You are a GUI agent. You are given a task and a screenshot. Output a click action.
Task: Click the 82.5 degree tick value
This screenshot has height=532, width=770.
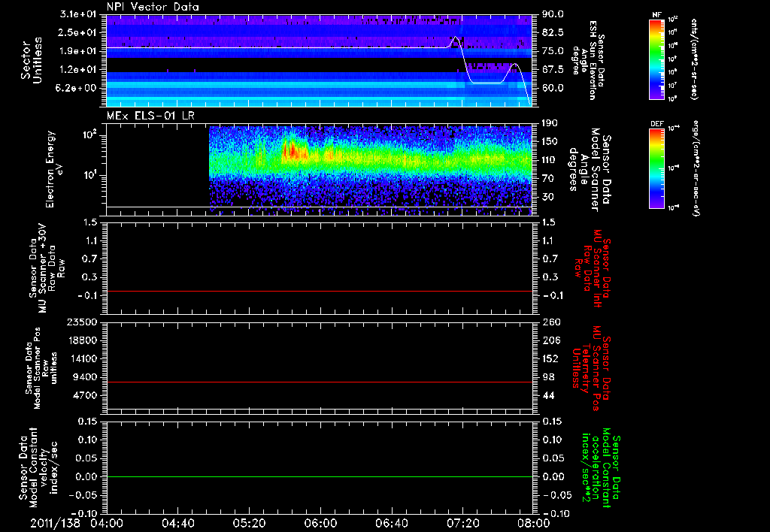(553, 32)
